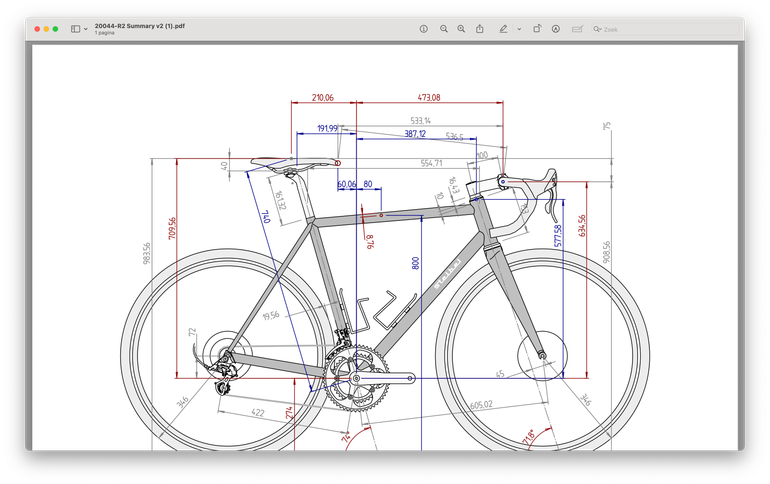Rotate the page with rotate icon
Image resolution: width=770 pixels, height=484 pixels.
537,29
